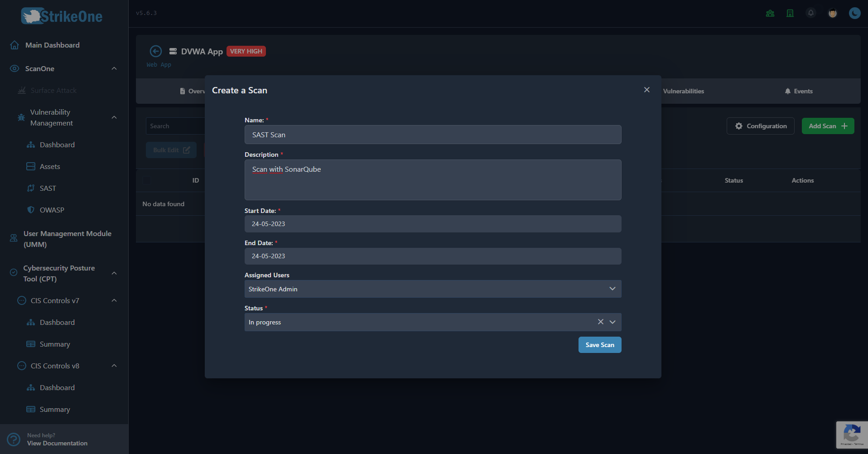Open the Status dropdown showing In progress

[612, 322]
